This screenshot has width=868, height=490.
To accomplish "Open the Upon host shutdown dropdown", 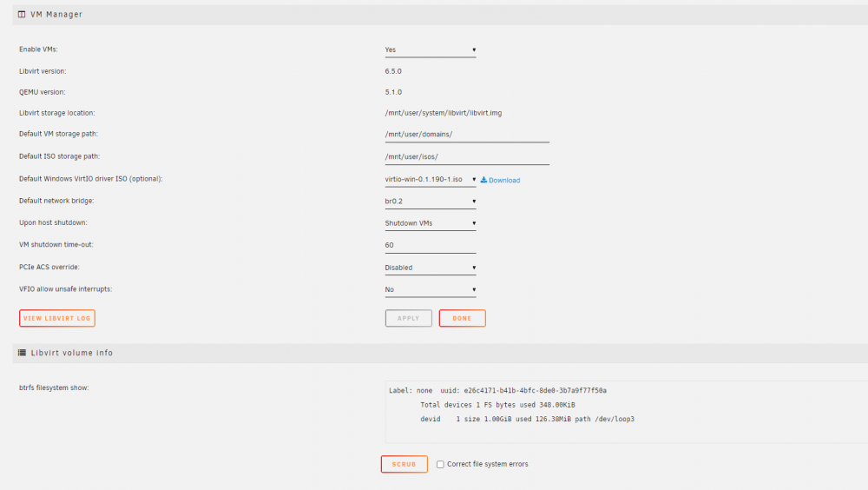I will pos(431,223).
